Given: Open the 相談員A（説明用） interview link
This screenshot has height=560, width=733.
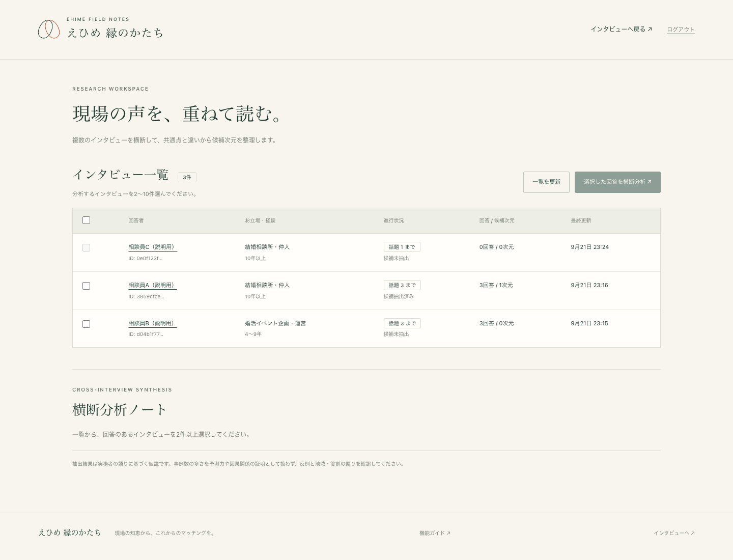Looking at the screenshot, I should [x=153, y=285].
